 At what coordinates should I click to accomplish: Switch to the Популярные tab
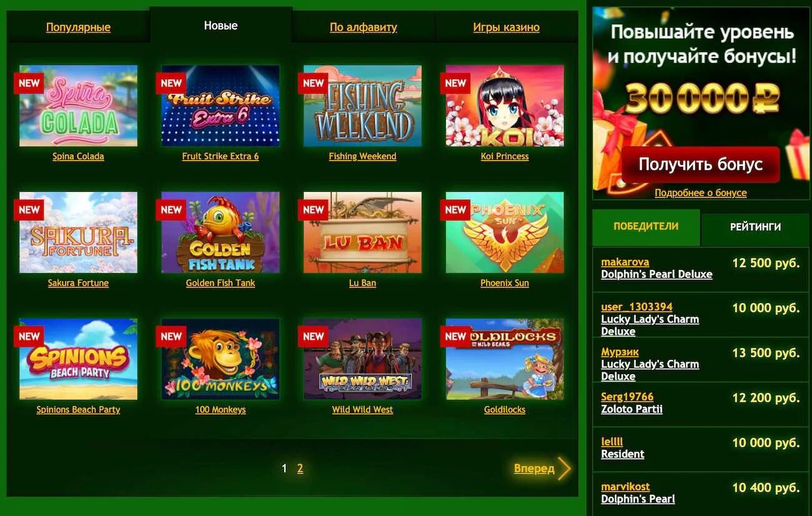78,27
